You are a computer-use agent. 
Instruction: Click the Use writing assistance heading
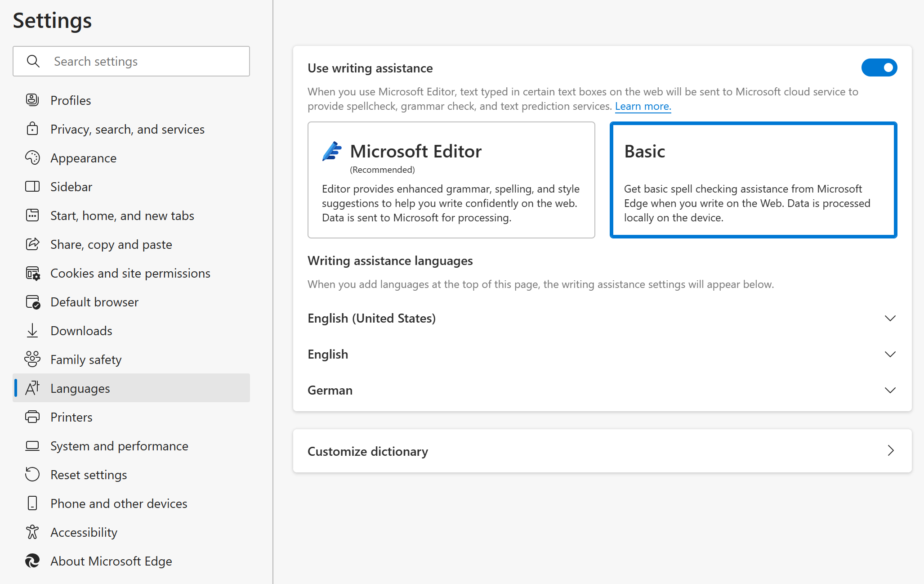pyautogui.click(x=370, y=68)
